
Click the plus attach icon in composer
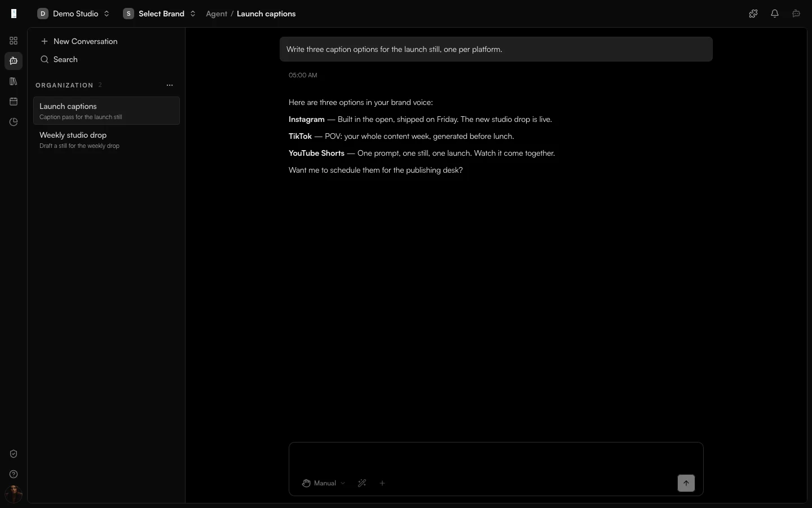(382, 483)
